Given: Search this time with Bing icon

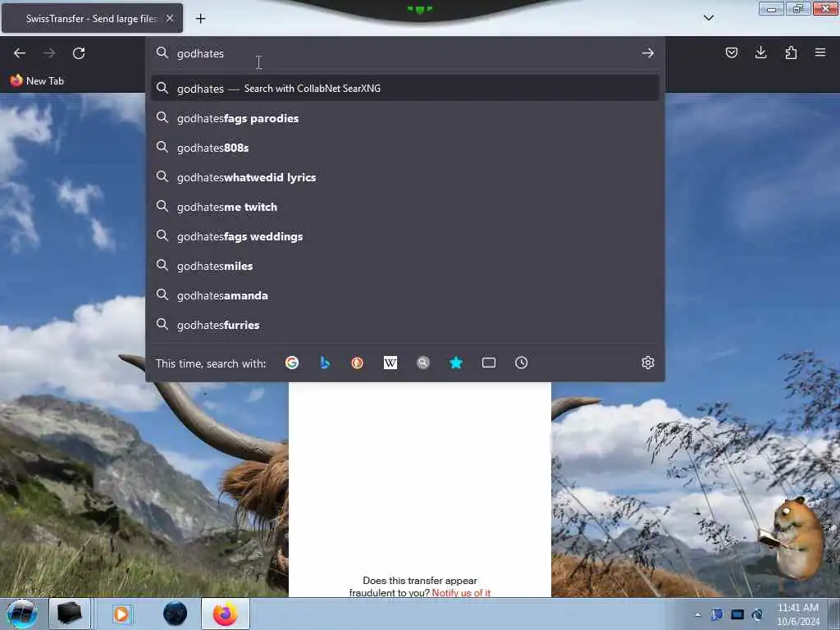Looking at the screenshot, I should coord(325,363).
